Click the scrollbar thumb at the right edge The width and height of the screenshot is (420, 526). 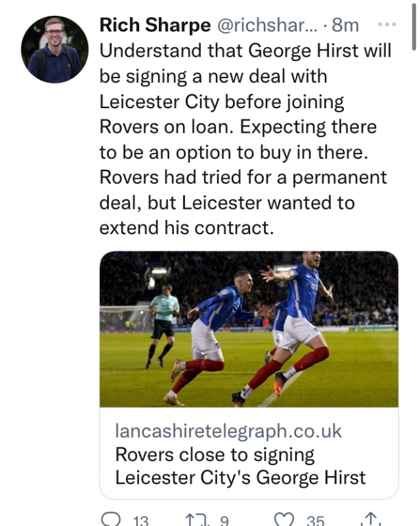pyautogui.click(x=415, y=27)
